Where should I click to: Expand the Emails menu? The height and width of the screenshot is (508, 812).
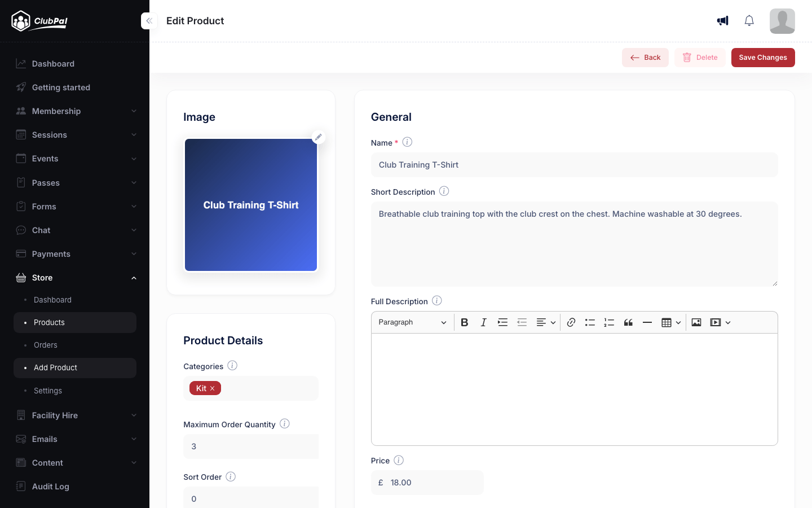coord(75,439)
